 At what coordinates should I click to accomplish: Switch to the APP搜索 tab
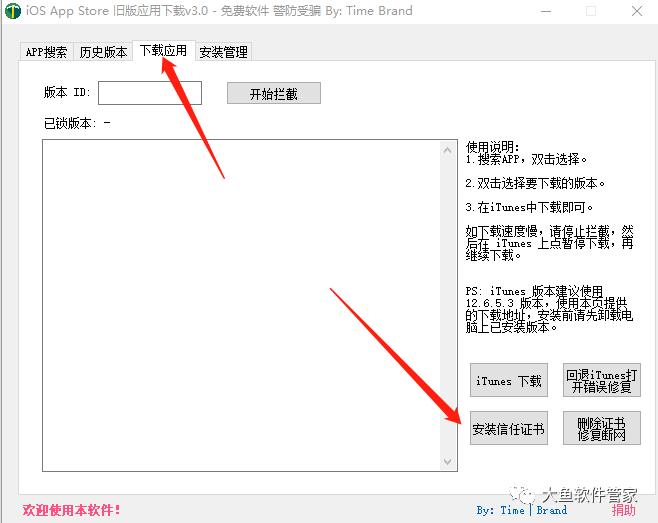tap(47, 52)
